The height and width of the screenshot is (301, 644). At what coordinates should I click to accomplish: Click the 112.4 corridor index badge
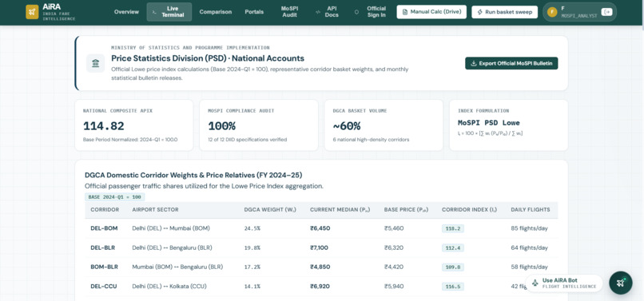(x=452, y=248)
